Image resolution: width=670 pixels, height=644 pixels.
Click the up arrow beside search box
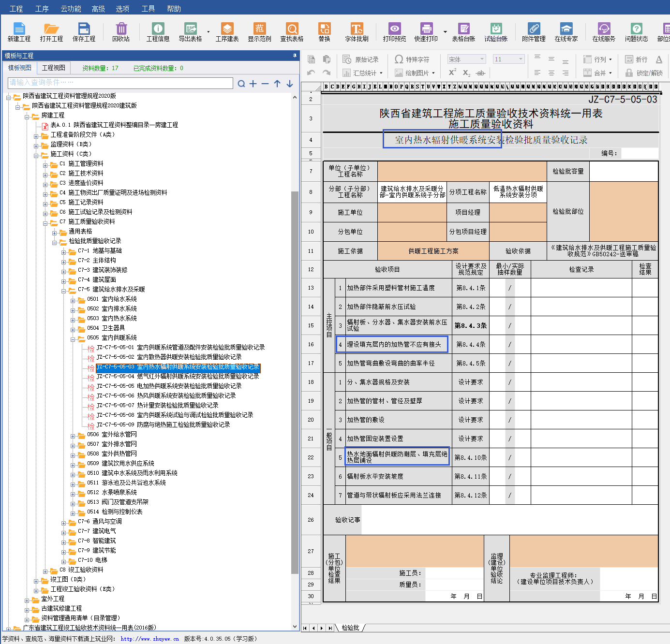[x=277, y=84]
